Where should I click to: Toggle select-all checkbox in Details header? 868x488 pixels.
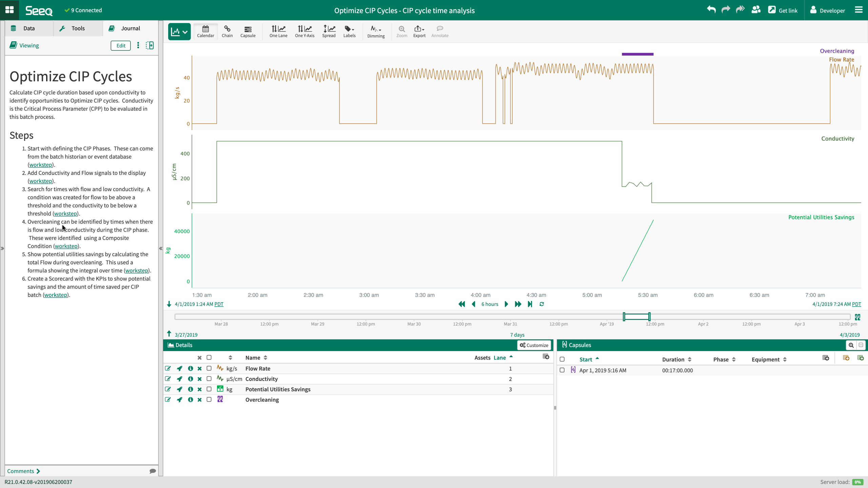(x=209, y=358)
